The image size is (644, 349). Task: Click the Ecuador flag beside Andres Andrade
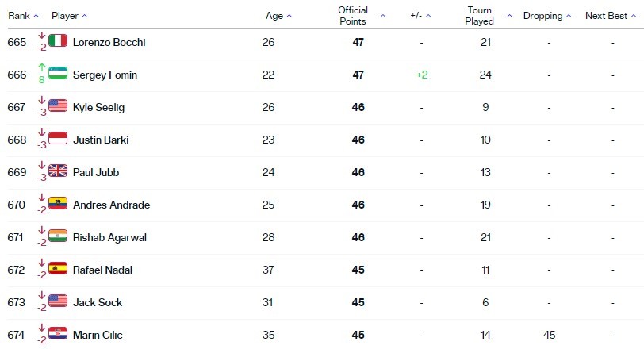pyautogui.click(x=58, y=203)
